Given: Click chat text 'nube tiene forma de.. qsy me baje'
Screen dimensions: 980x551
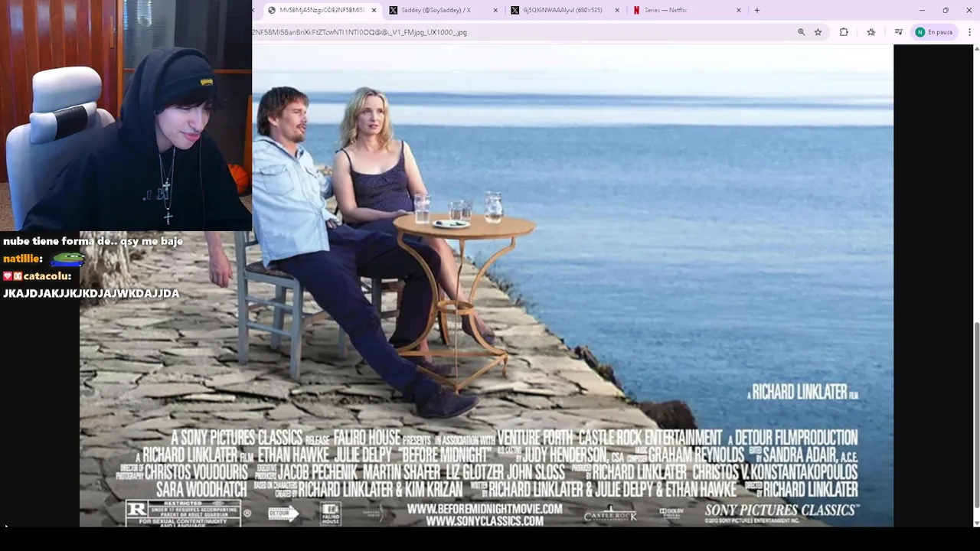Looking at the screenshot, I should 93,241.
